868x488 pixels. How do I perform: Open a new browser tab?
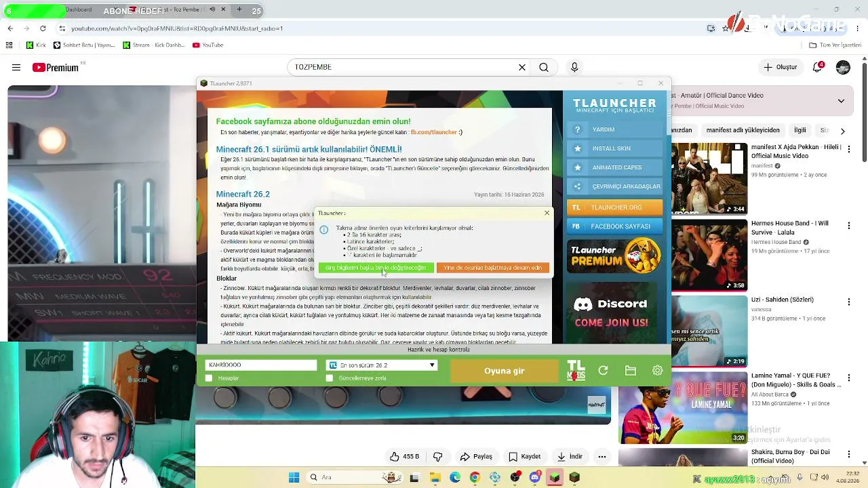coord(239,10)
